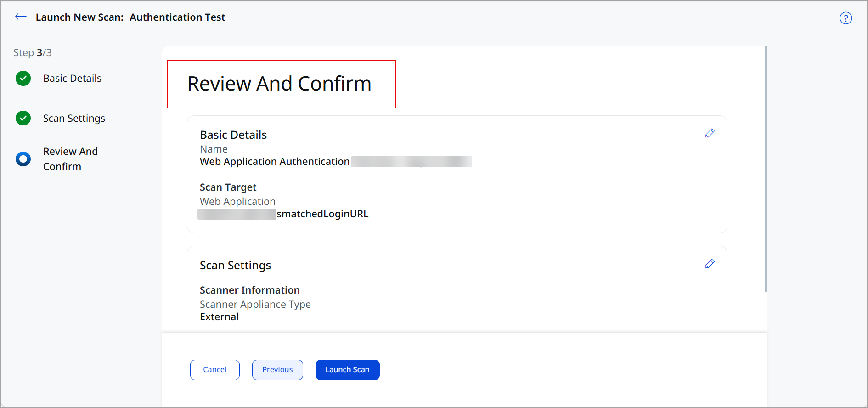Image resolution: width=868 pixels, height=408 pixels.
Task: Click the Scan Settings step checkmark icon
Action: coord(23,118)
